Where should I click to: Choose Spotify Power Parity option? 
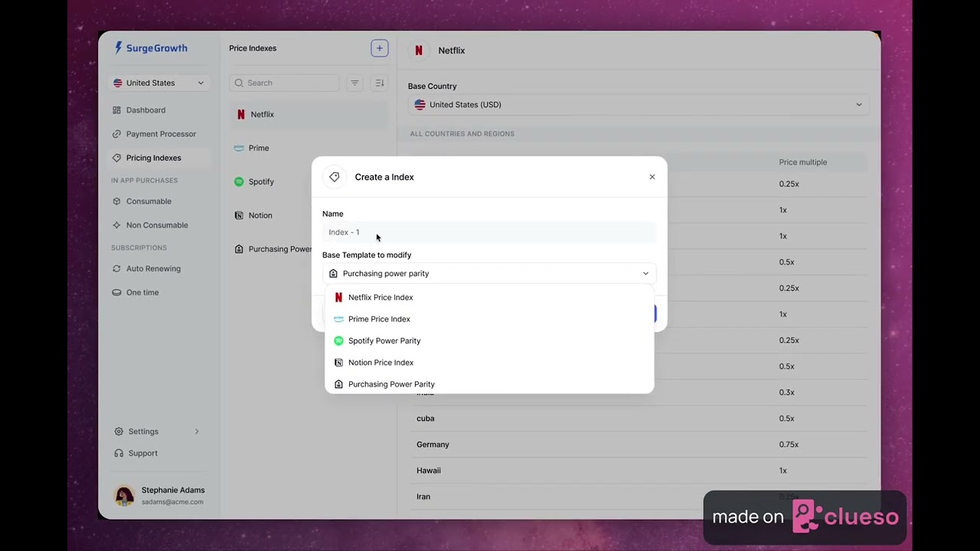(x=489, y=341)
